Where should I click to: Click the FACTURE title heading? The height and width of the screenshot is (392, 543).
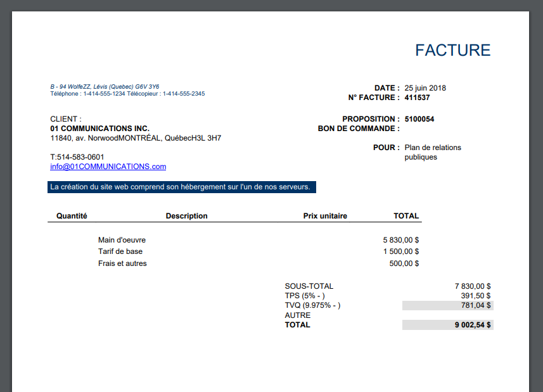point(452,51)
